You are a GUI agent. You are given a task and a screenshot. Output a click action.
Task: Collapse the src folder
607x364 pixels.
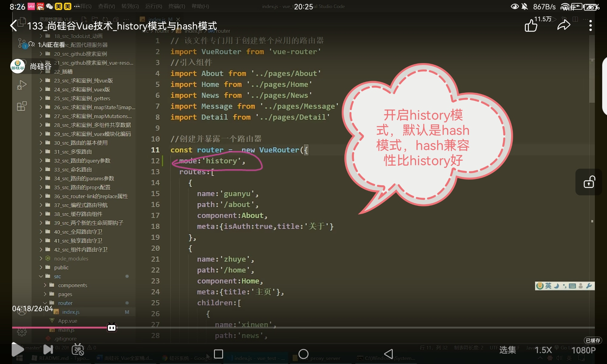pos(57,276)
